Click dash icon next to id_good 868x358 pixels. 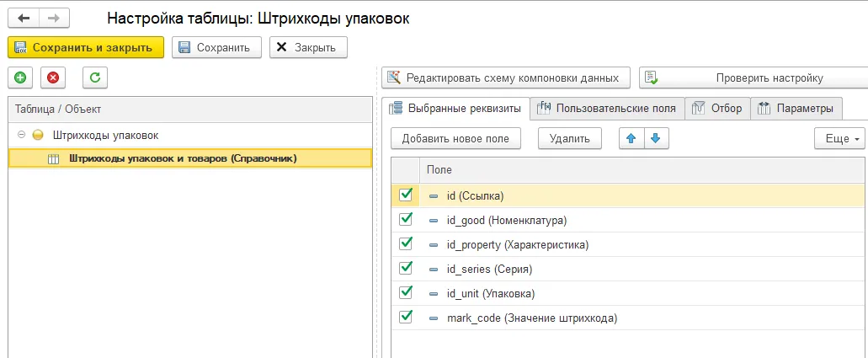click(x=434, y=221)
